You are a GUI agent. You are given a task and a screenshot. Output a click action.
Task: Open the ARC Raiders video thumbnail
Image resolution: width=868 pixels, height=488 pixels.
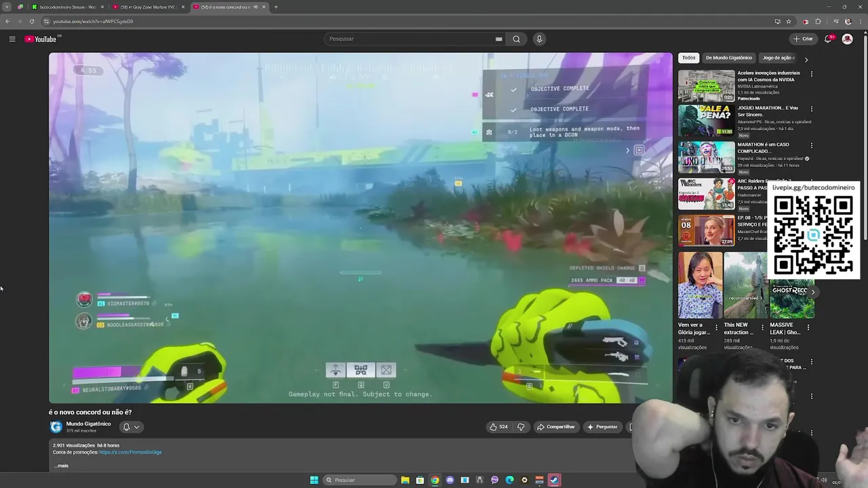click(707, 194)
